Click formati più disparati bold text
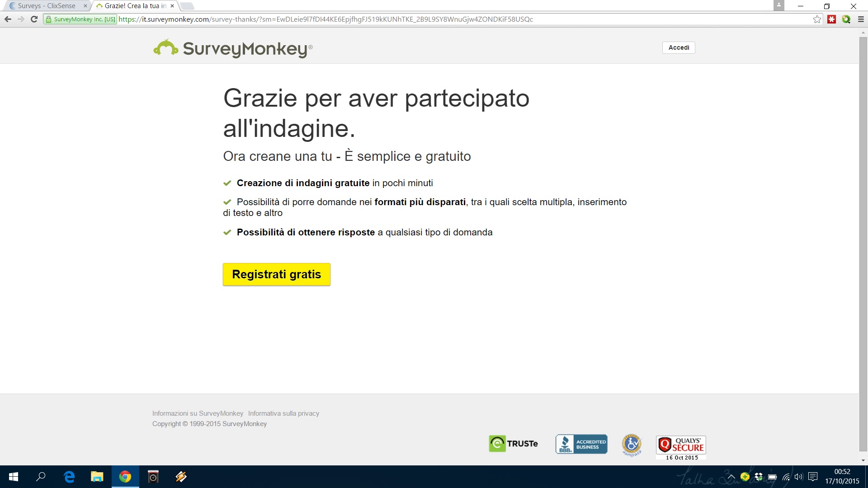Viewport: 868px width, 488px height. [420, 202]
